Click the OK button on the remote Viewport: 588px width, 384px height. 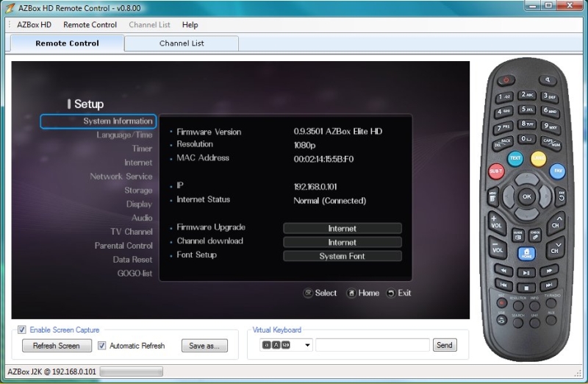[527, 196]
